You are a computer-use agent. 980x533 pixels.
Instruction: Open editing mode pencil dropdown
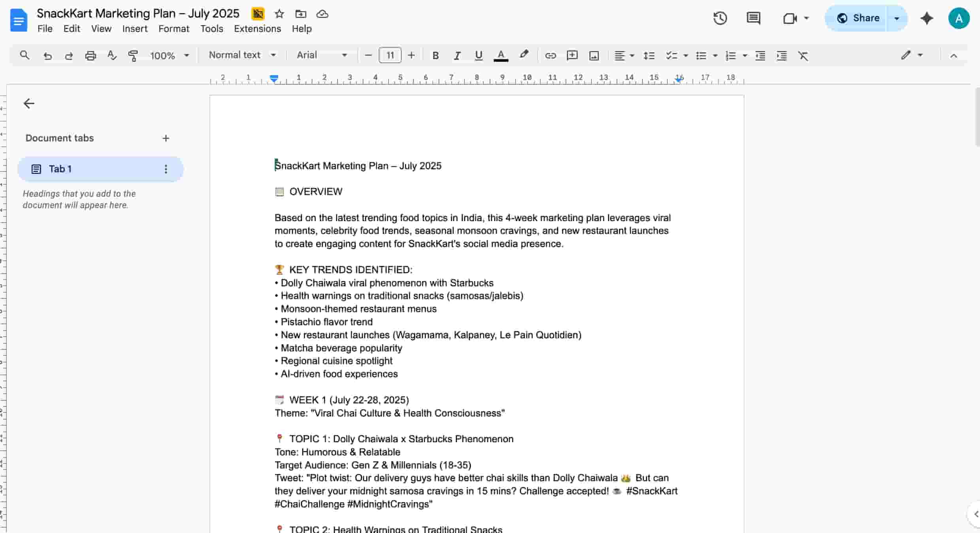point(912,55)
